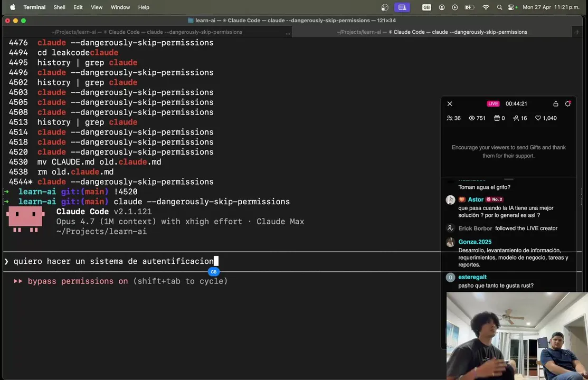The image size is (588, 380).
Task: Add a new terminal tab with plus
Action: [x=577, y=32]
